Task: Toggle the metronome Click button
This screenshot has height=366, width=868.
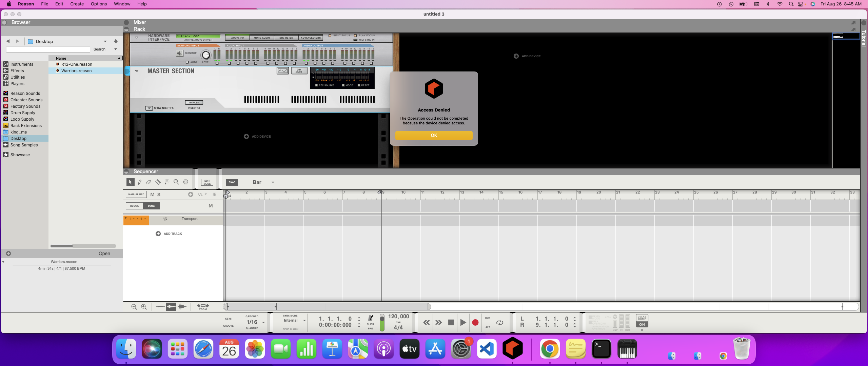Action: coord(371,319)
